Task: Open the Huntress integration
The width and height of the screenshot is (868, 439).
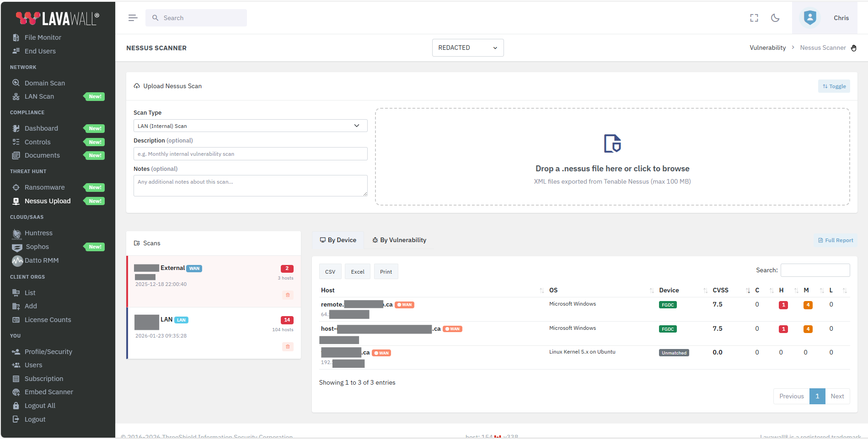Action: tap(38, 233)
